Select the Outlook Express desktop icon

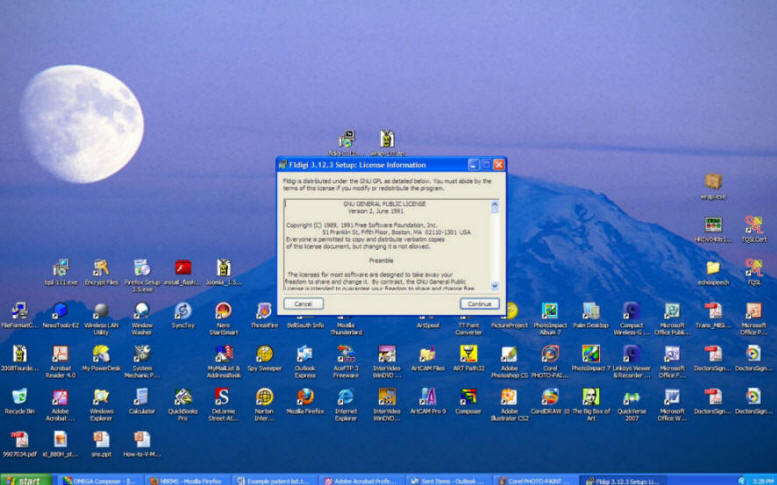click(305, 362)
